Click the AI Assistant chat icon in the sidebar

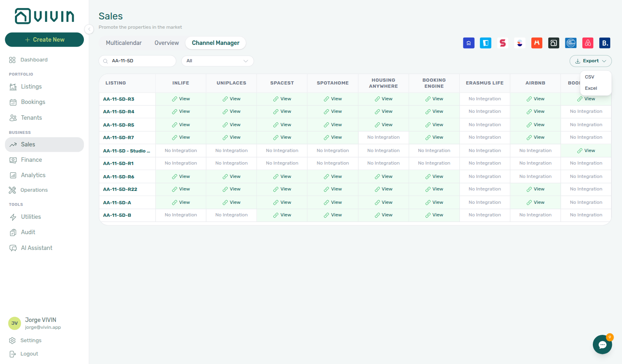coord(13,248)
